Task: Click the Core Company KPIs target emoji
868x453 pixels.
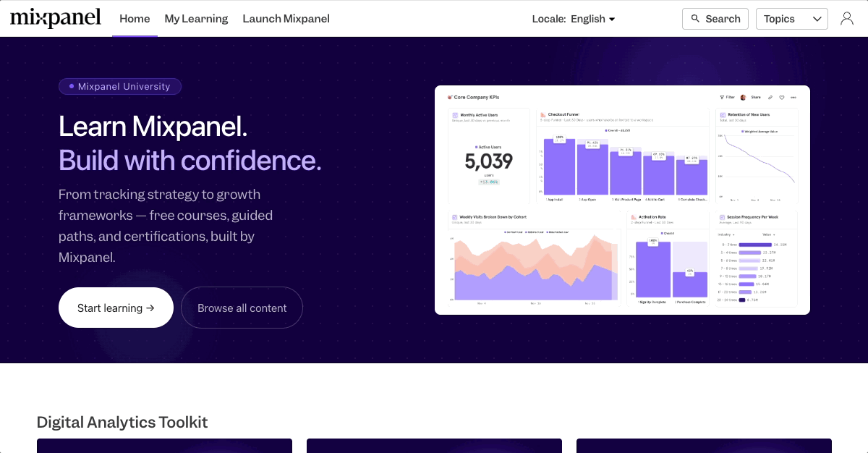Action: [450, 97]
